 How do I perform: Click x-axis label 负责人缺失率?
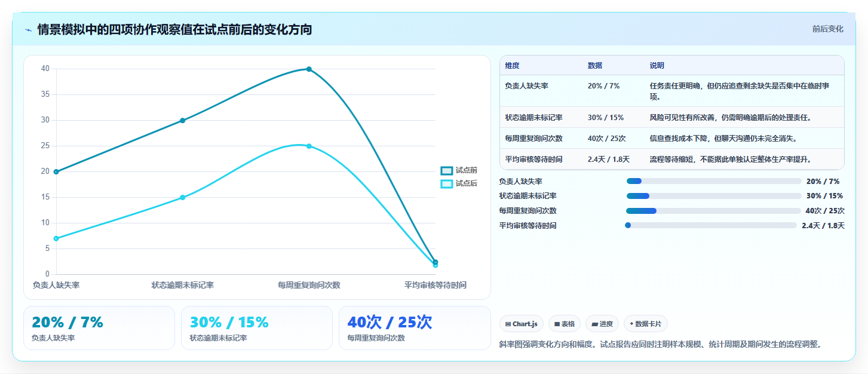tap(56, 286)
